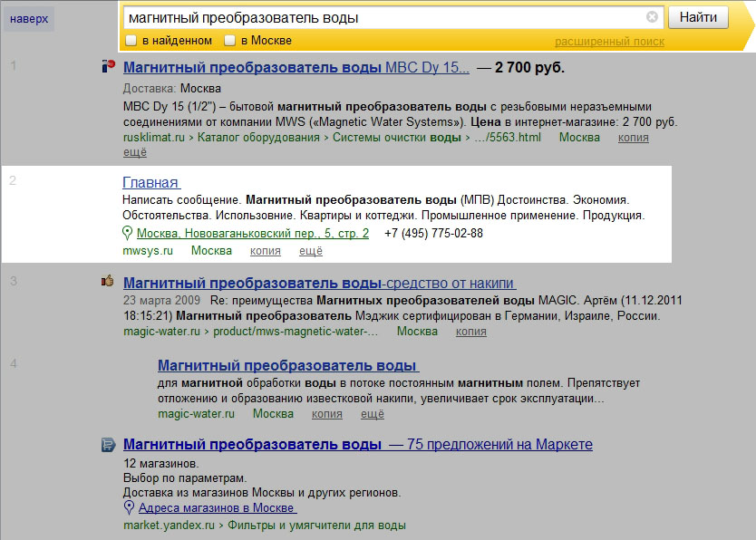Click the Yandex Market icon beside the Market result

109,444
